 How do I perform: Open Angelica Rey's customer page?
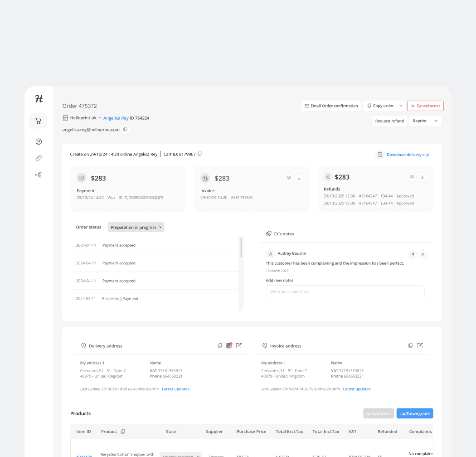click(115, 118)
